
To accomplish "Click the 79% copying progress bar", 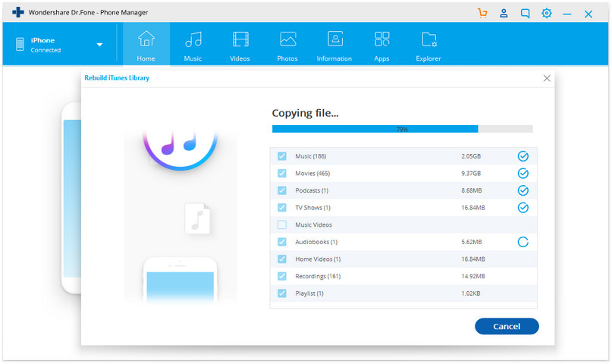I will point(403,129).
